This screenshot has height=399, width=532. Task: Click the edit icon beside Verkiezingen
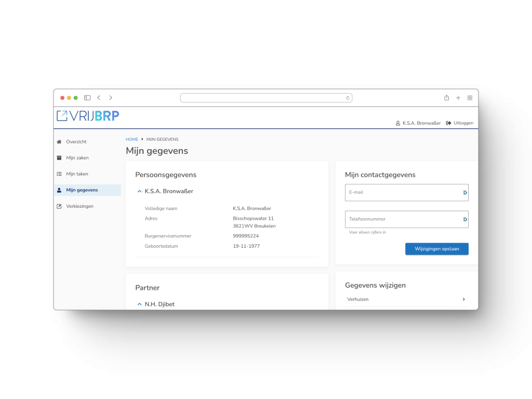click(59, 206)
